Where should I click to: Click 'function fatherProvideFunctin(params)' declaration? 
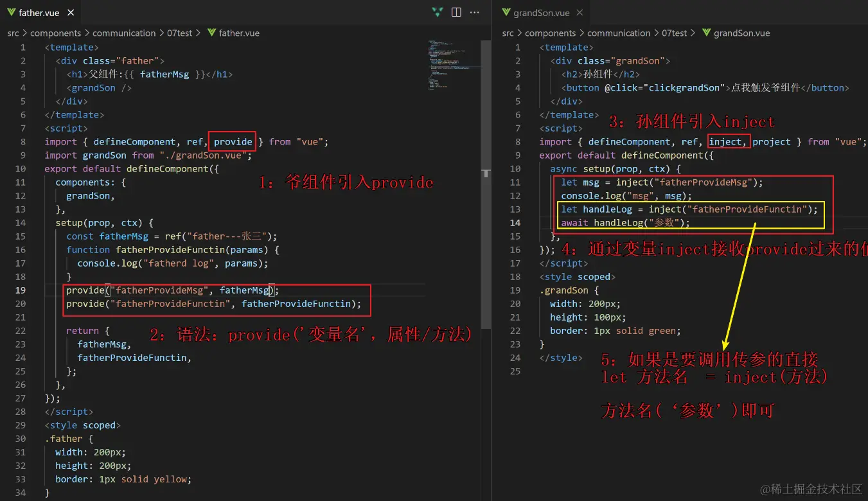tap(173, 250)
